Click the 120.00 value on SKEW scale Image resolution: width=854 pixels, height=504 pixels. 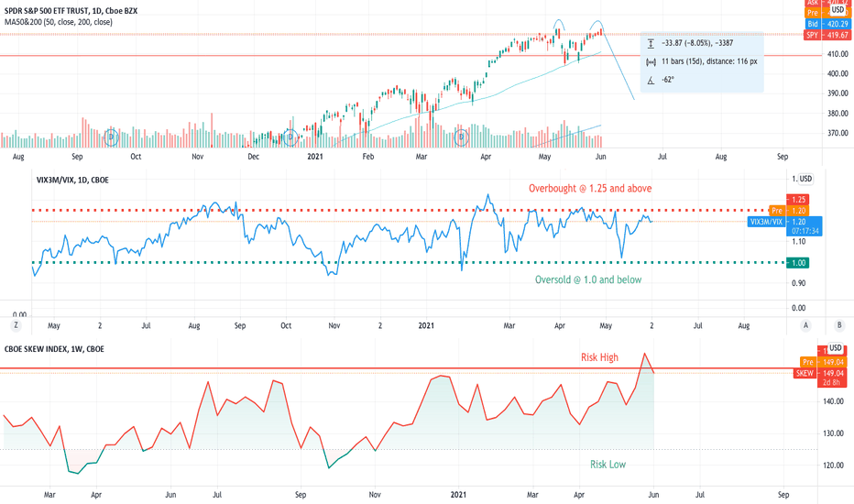(x=833, y=466)
